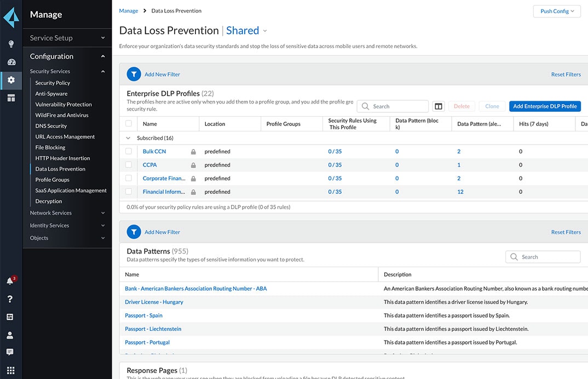Open the apps grid icon at bottom left

click(x=10, y=371)
